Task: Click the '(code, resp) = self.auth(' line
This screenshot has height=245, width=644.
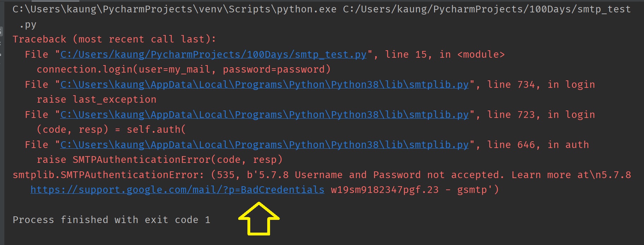Action: [x=111, y=130]
